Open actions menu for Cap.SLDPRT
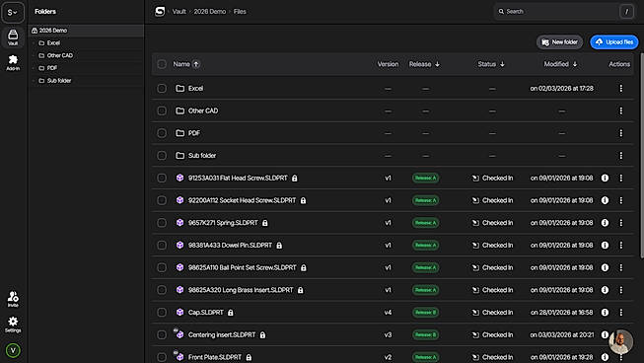The width and height of the screenshot is (644, 363). pos(621,312)
